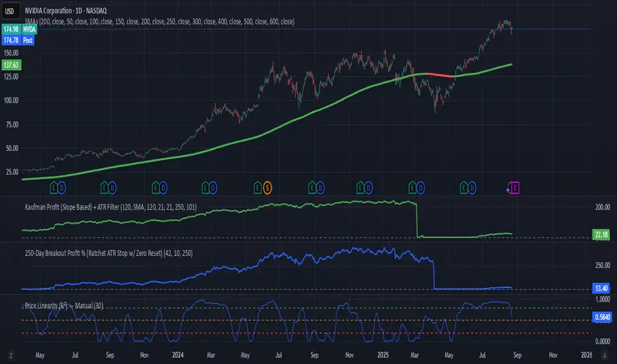
Task: Click the 0.5840 Price Linearity value label
Action: 602,317
